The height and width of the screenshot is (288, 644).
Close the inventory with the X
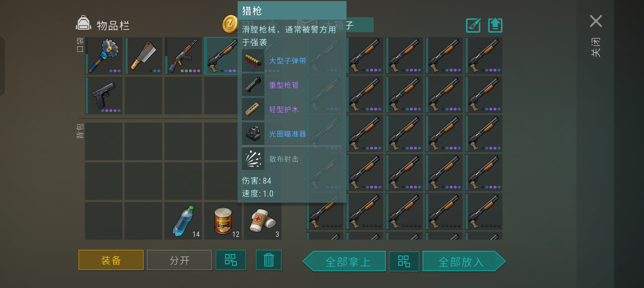click(x=596, y=21)
